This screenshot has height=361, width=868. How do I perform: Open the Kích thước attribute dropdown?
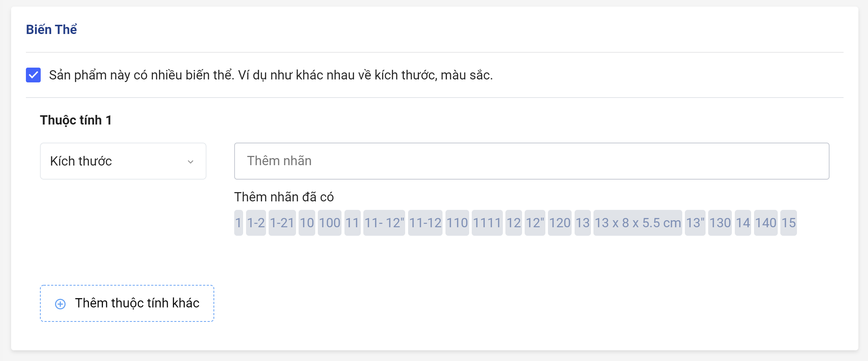(123, 161)
